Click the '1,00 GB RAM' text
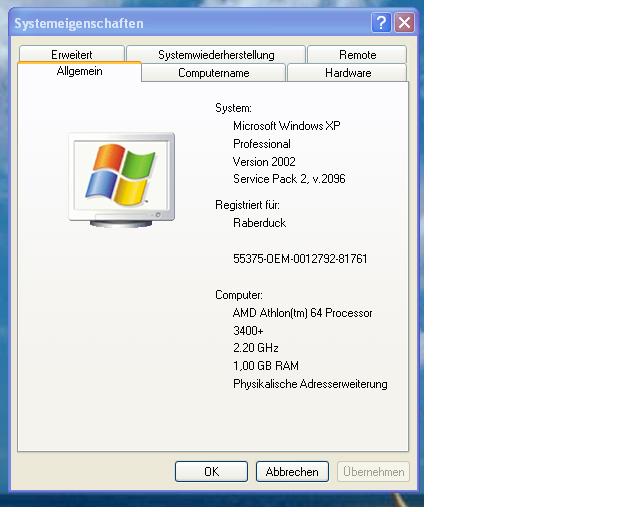Image resolution: width=640 pixels, height=512 pixels. 266,366
